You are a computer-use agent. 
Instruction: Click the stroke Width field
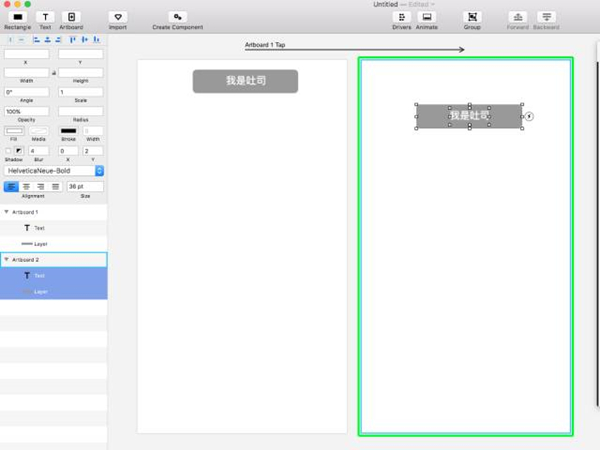(93, 131)
